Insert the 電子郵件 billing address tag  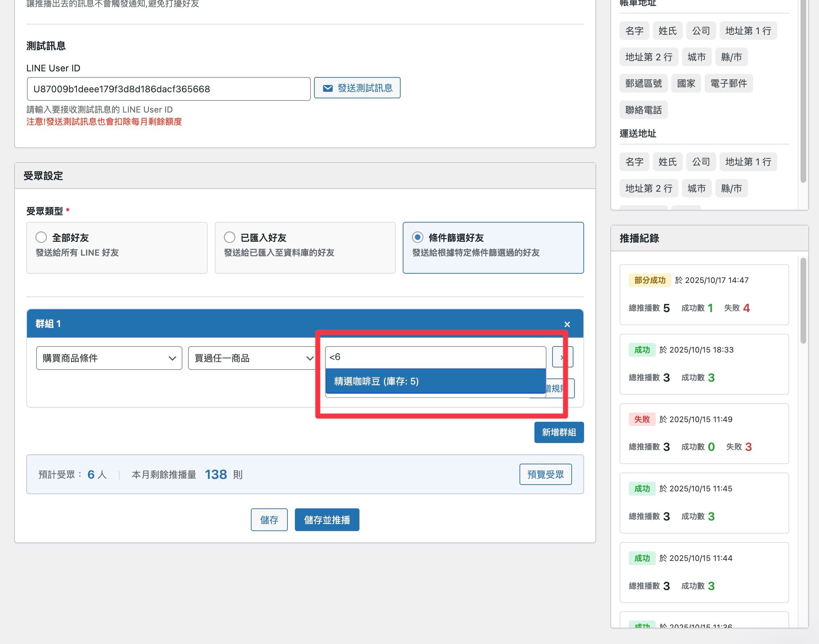729,83
